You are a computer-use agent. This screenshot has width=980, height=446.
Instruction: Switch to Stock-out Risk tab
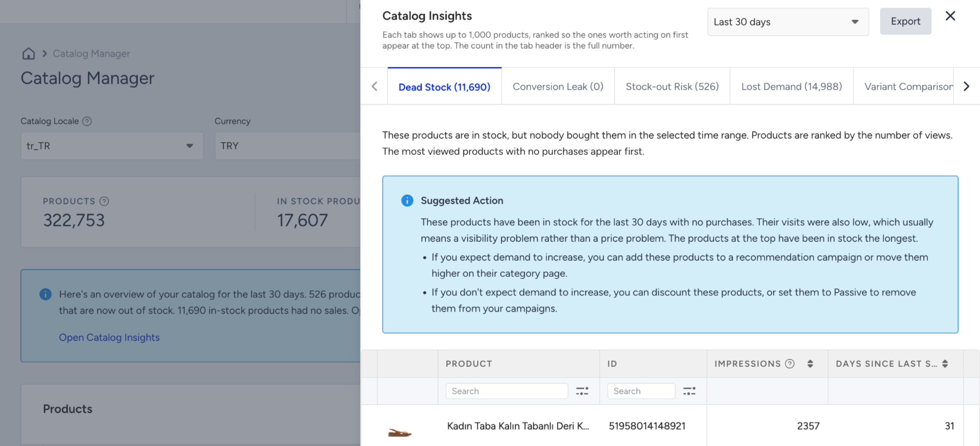coord(672,87)
